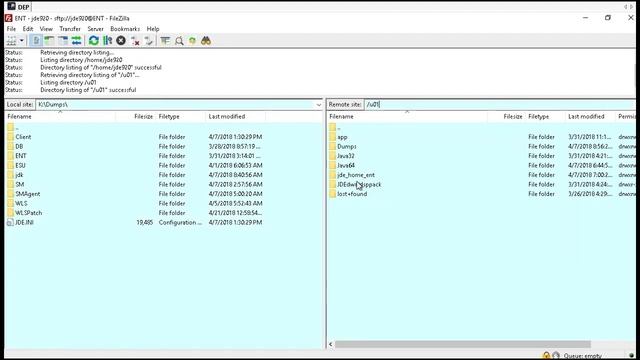
Task: Cancel current operation icon
Action: tap(121, 40)
